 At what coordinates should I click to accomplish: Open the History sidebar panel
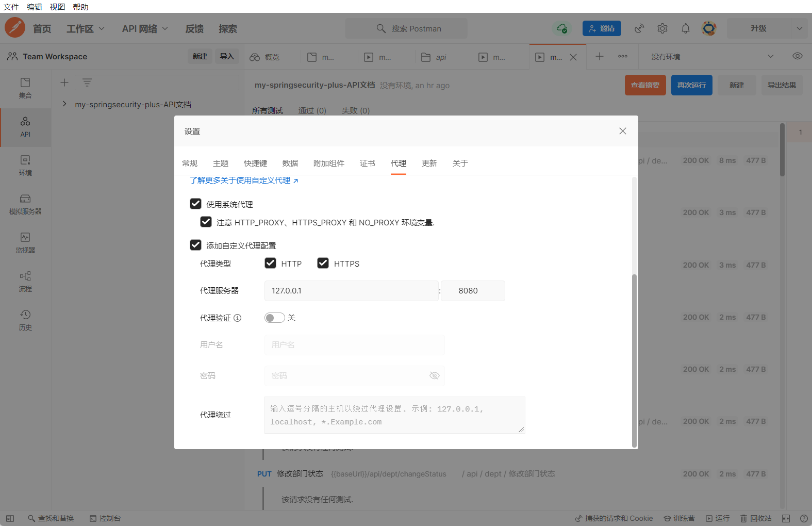point(25,320)
